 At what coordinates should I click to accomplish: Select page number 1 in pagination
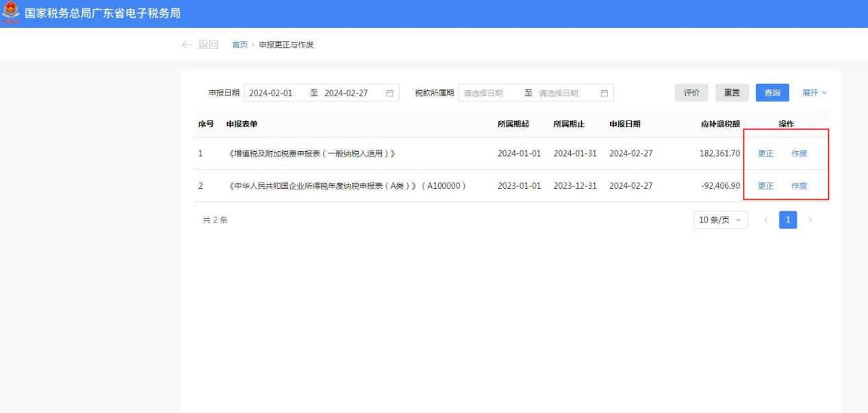tap(788, 220)
